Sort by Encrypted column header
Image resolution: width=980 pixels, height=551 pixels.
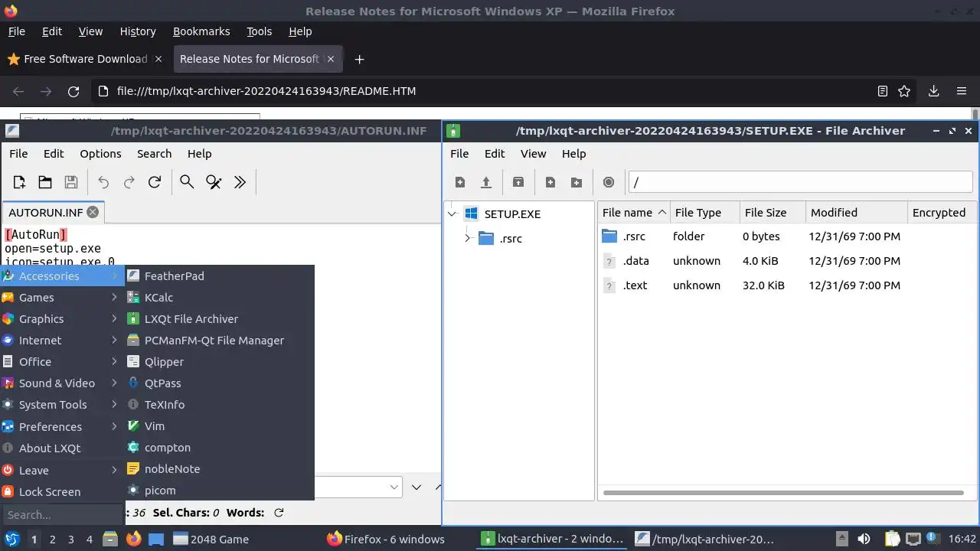click(x=939, y=213)
